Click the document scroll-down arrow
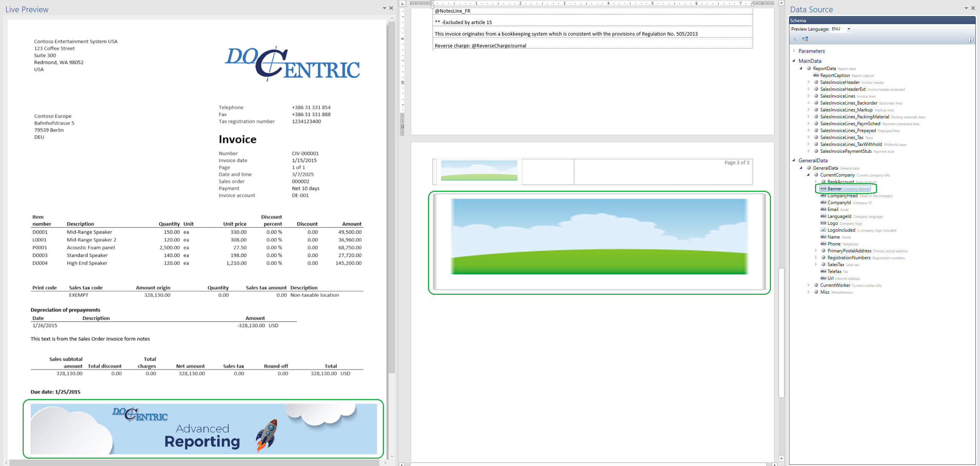 point(781,459)
